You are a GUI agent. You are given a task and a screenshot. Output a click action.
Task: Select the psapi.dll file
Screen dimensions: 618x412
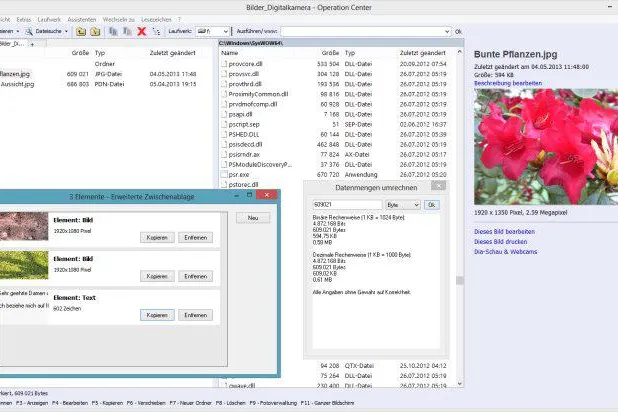(240, 114)
